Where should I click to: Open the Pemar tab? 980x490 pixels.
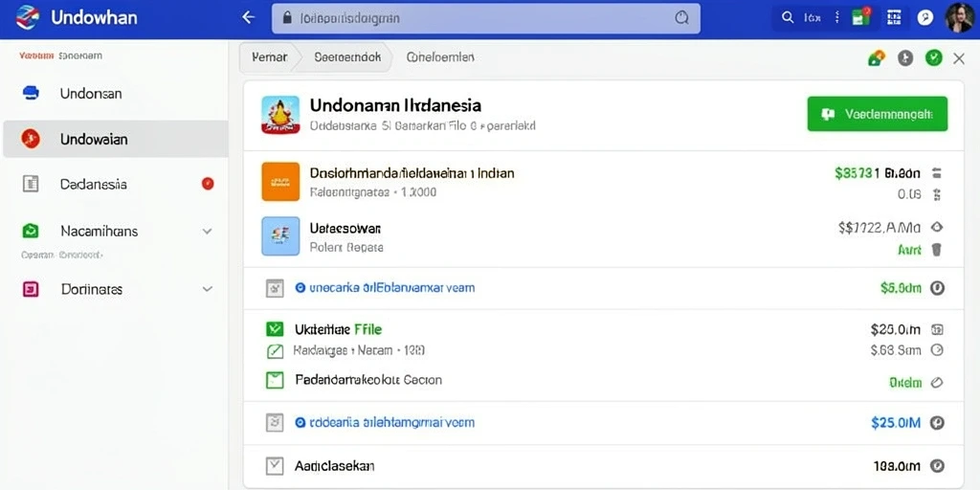point(269,56)
